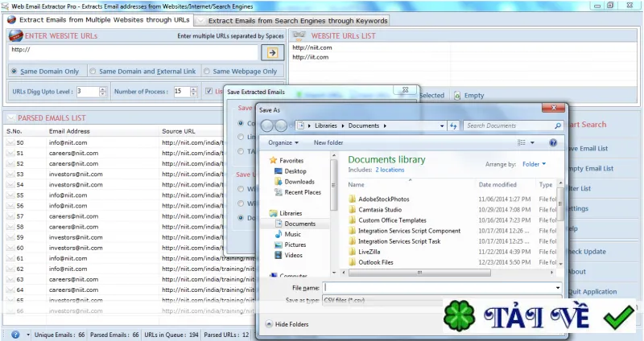Screen dimensions: 644x341
Task: Click Save Email List menu item
Action: point(588,149)
